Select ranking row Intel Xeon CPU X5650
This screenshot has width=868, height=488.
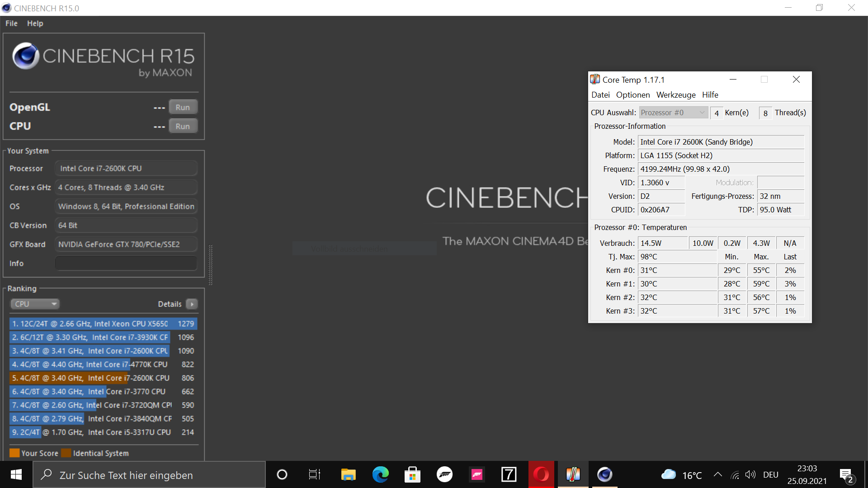coord(103,324)
